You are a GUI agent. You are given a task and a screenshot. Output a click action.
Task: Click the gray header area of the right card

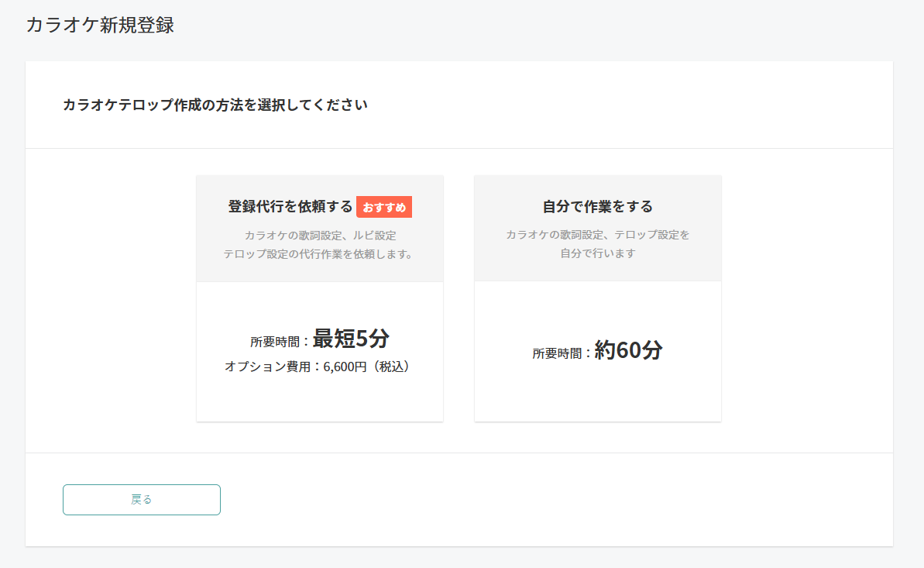tap(597, 228)
